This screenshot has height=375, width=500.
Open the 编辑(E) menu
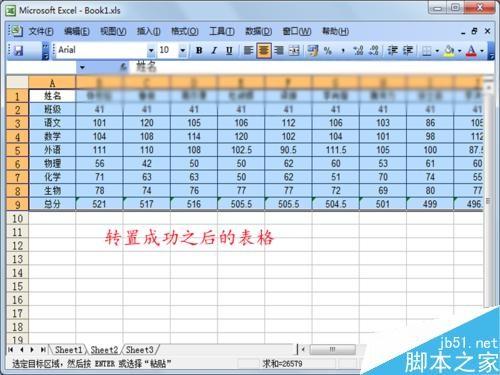tap(77, 32)
